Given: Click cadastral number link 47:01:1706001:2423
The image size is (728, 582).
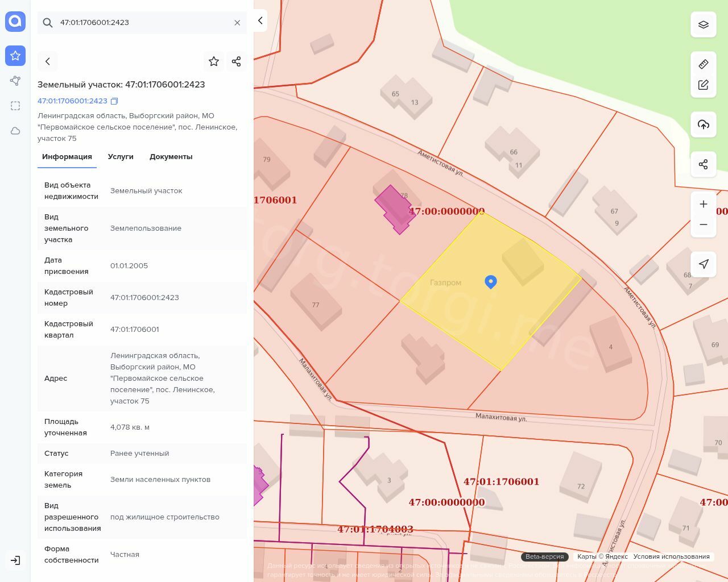Looking at the screenshot, I should 72,101.
